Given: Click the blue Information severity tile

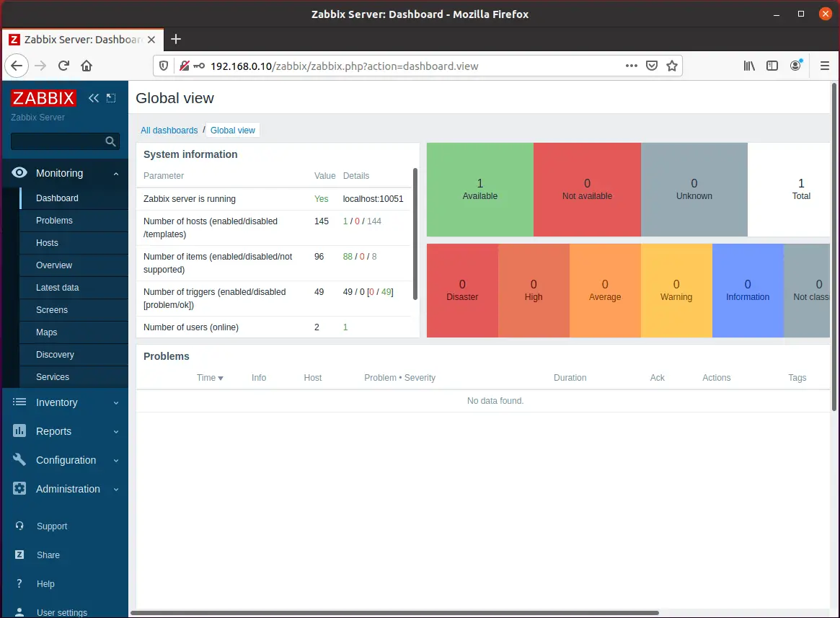Looking at the screenshot, I should click(748, 291).
